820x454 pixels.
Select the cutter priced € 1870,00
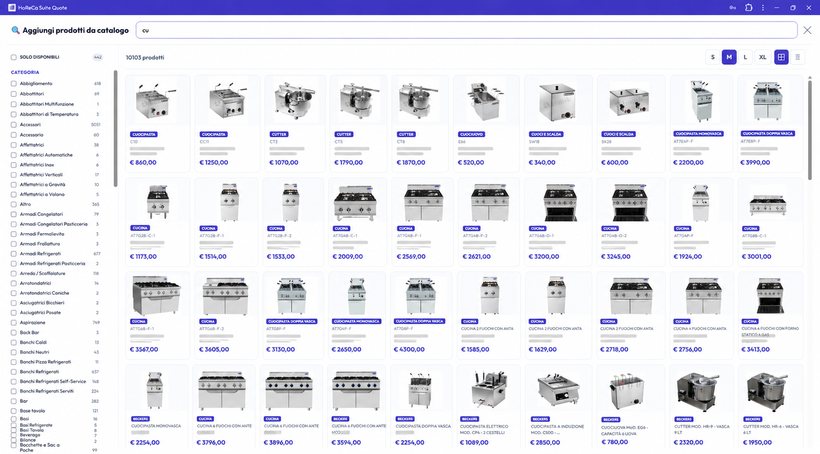coord(422,123)
